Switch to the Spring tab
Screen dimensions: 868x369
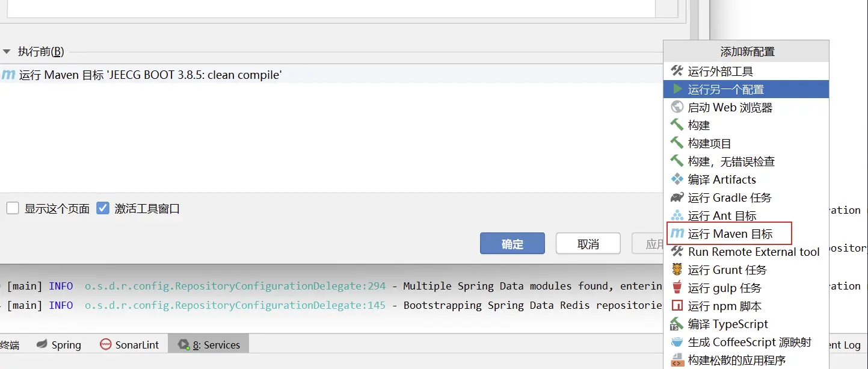click(60, 344)
